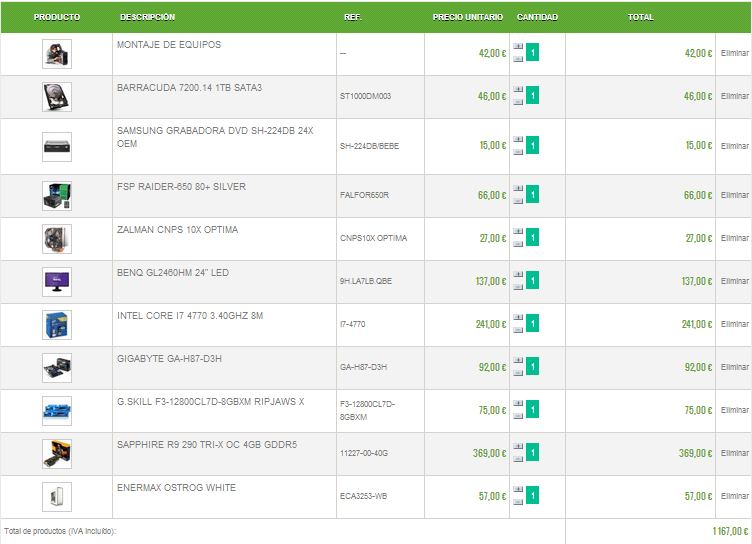Click the DESCRIPCIÓN column header

point(147,17)
